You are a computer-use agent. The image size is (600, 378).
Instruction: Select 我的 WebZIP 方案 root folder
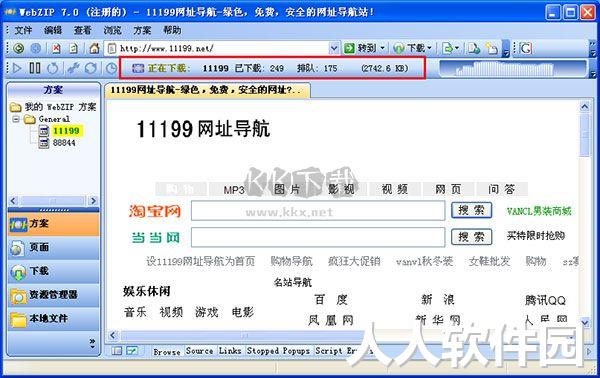[60, 107]
